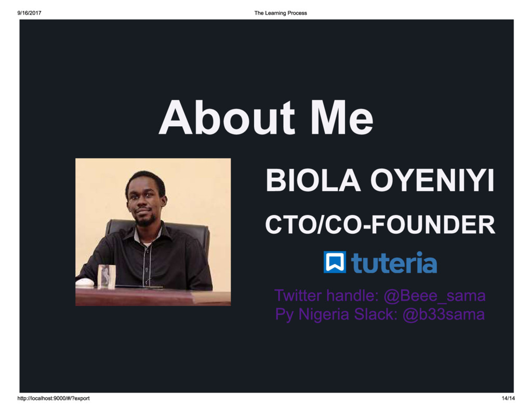Open the @b33sama Slack handle link
Screen dimensions: 532x411
coord(444,314)
